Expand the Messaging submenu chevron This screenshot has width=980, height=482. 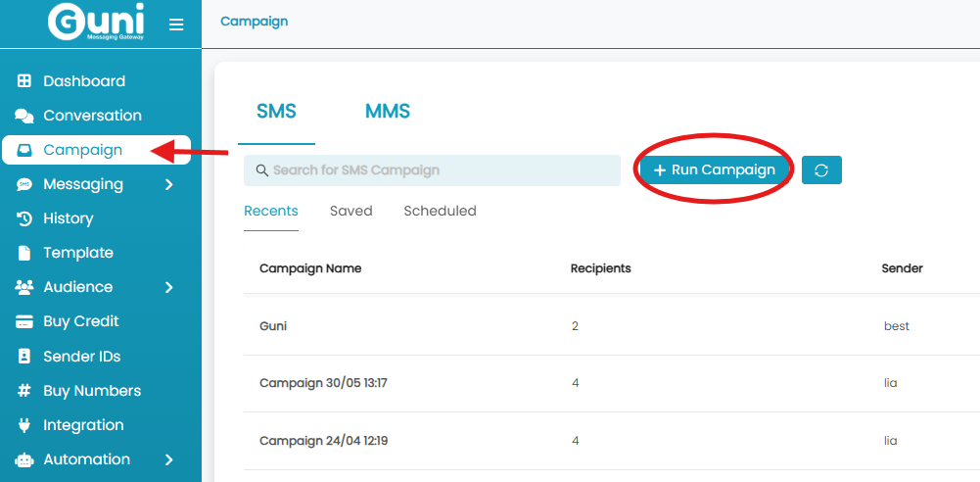click(168, 184)
